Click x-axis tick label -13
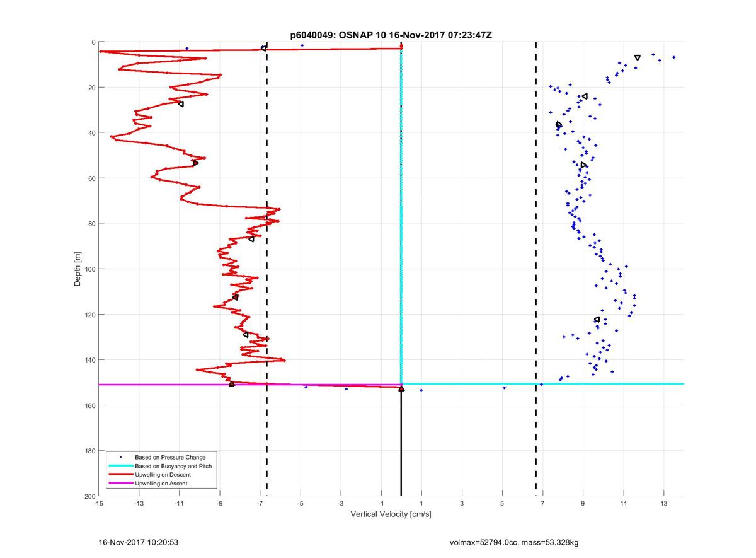The image size is (756, 558). click(139, 504)
